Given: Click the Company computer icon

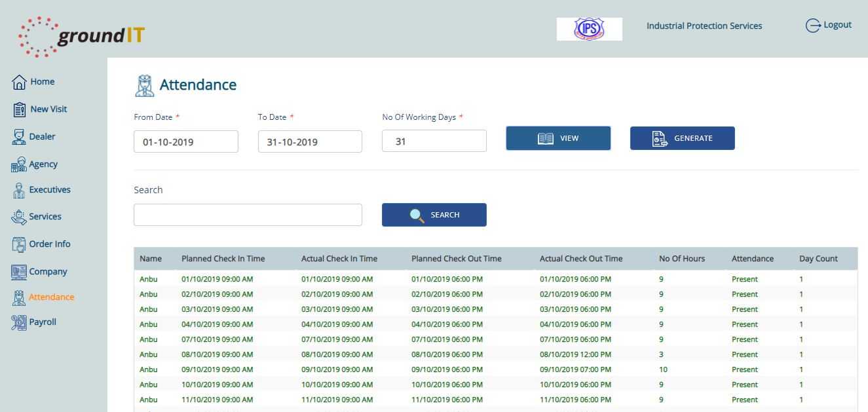Looking at the screenshot, I should click(x=19, y=272).
